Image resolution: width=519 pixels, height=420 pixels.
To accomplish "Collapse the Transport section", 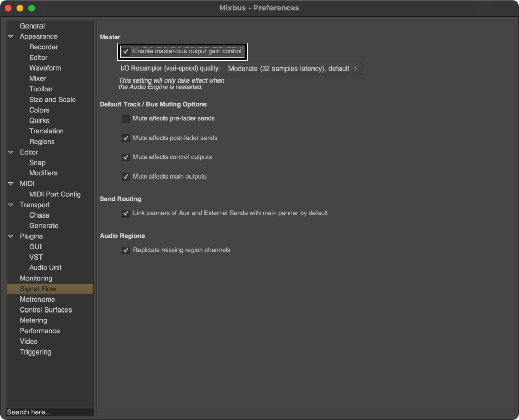I will click(11, 205).
